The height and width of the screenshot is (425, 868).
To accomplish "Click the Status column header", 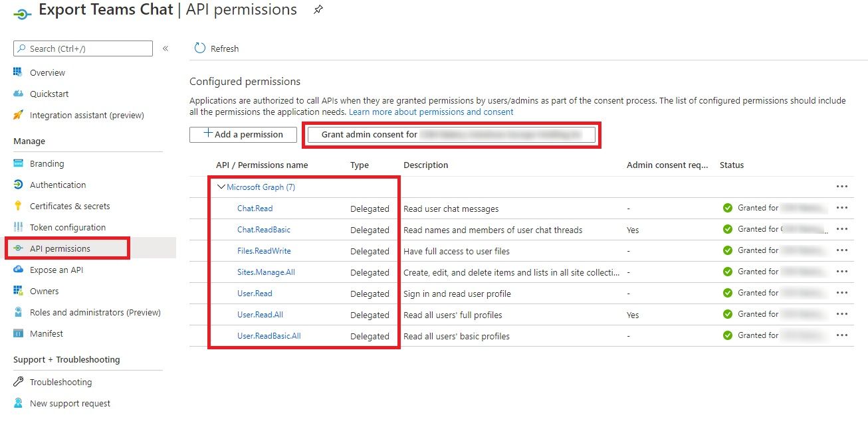I will tap(732, 165).
